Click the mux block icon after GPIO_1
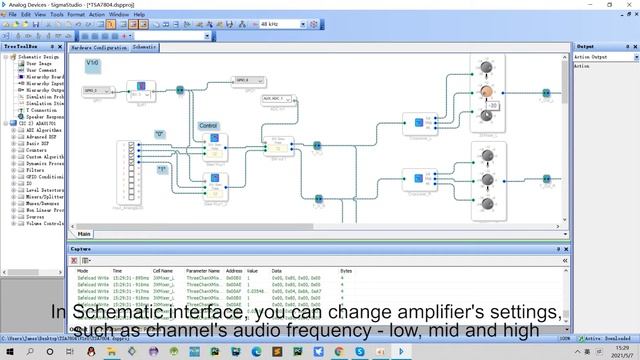The height and width of the screenshot is (360, 640). [x=141, y=86]
